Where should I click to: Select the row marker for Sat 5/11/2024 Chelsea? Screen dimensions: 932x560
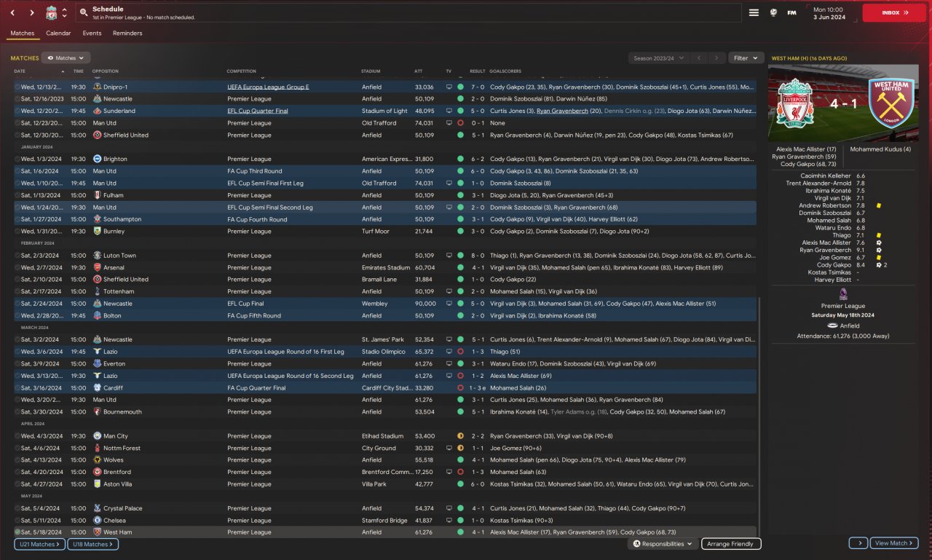17,520
